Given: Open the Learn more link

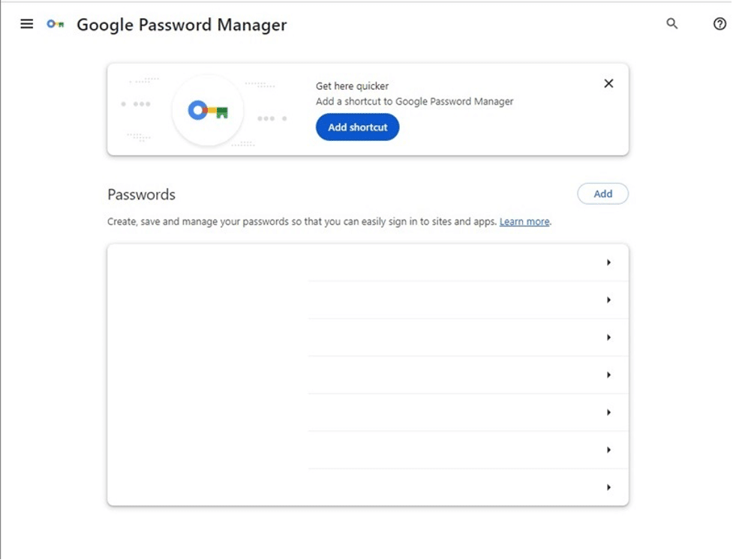Looking at the screenshot, I should [524, 221].
